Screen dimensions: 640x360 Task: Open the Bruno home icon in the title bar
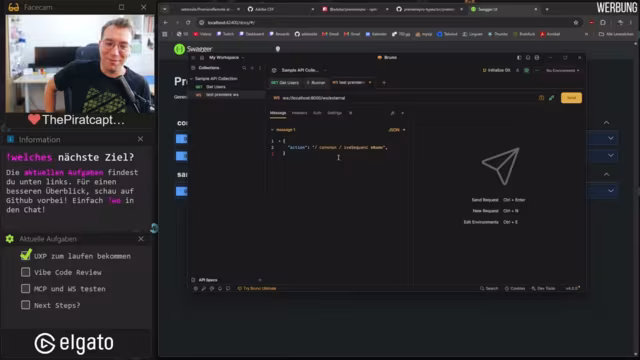click(202, 58)
